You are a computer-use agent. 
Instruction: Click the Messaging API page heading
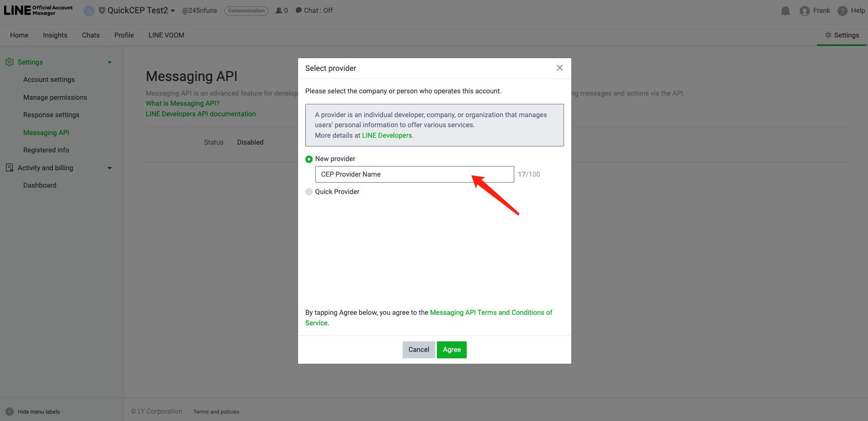tap(192, 76)
